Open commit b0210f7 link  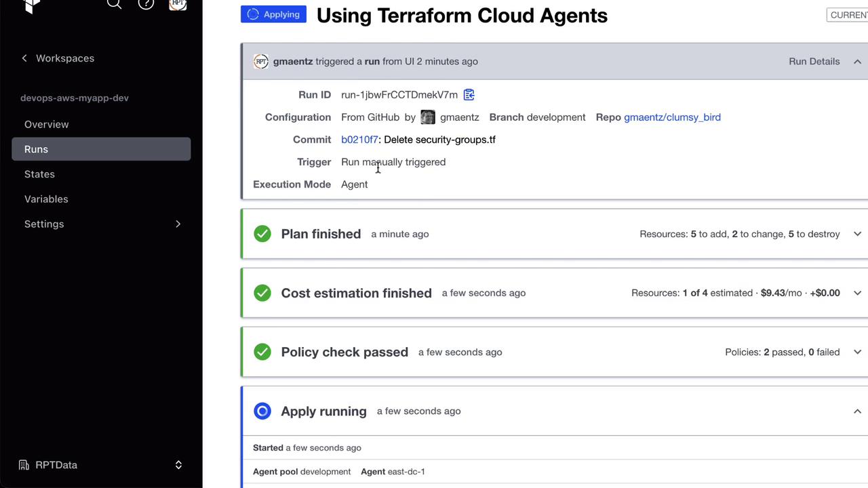pos(359,140)
